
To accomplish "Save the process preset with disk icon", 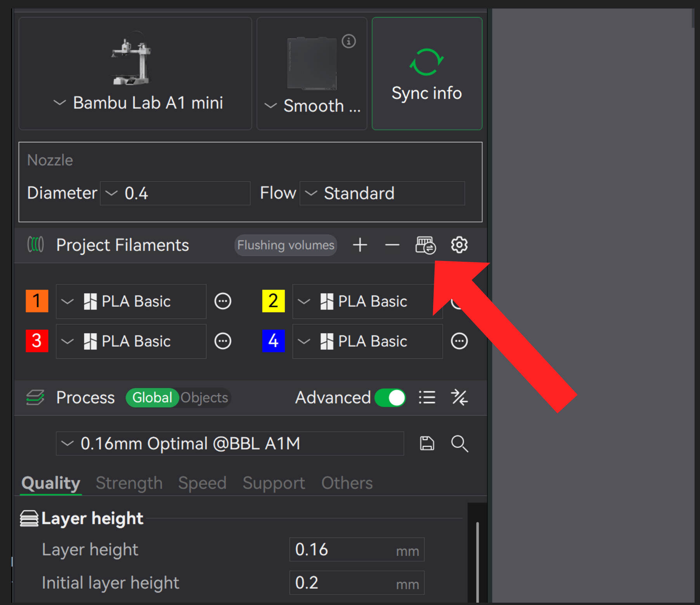I will pyautogui.click(x=427, y=443).
